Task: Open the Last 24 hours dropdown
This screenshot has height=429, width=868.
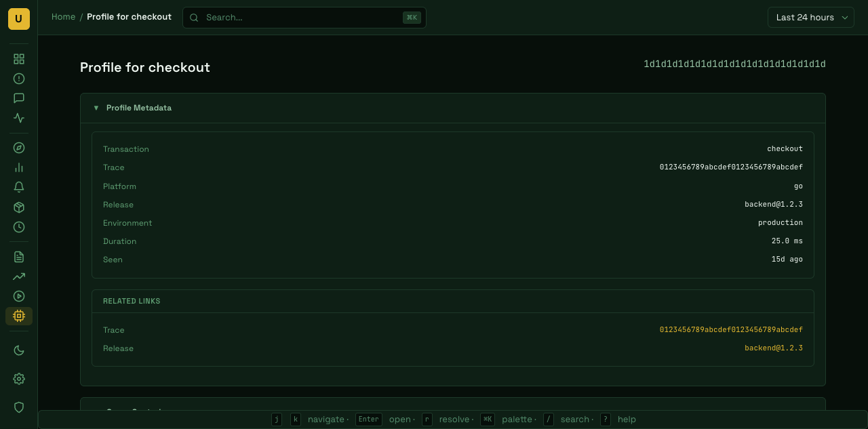Action: (810, 18)
